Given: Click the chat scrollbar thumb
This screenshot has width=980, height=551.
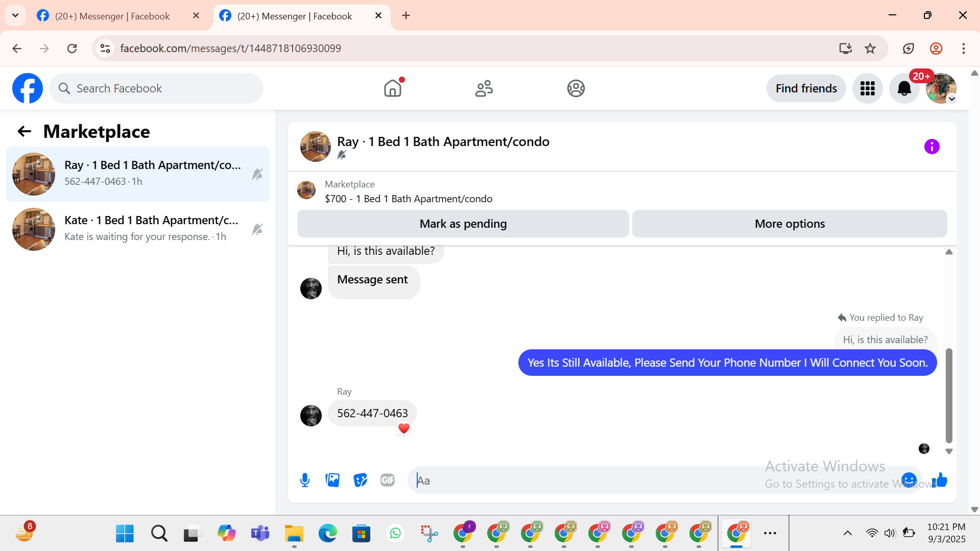Looking at the screenshot, I should pyautogui.click(x=949, y=396).
